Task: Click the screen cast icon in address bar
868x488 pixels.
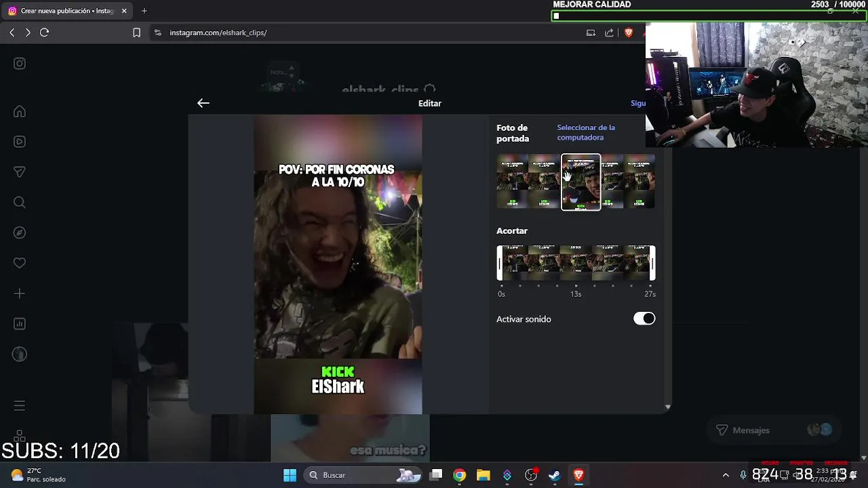Action: click(591, 33)
